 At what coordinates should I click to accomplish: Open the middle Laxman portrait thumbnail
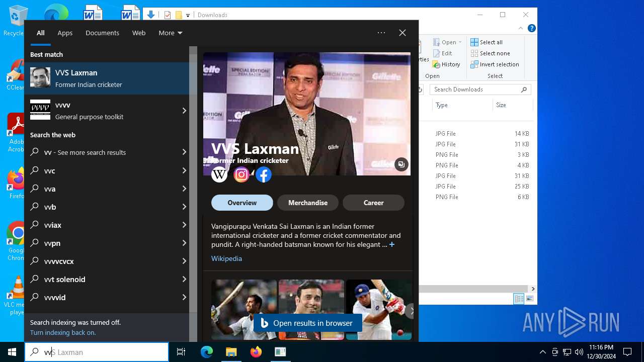[311, 310]
